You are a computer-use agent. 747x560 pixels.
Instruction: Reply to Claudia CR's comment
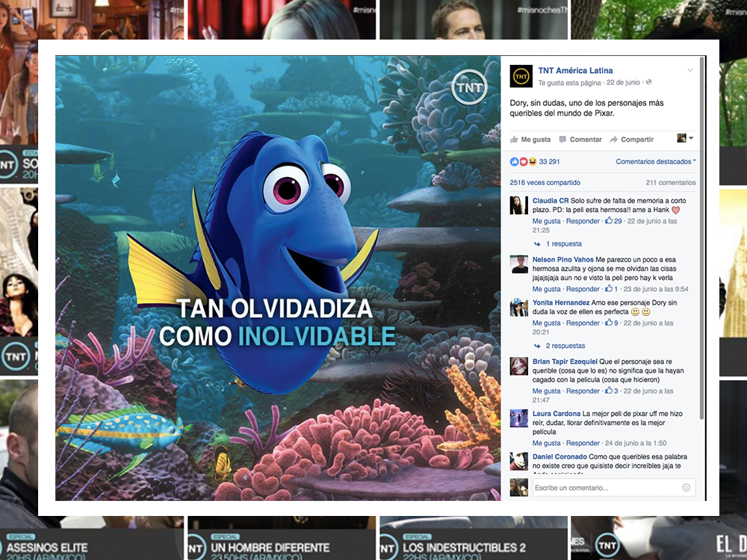tap(583, 221)
